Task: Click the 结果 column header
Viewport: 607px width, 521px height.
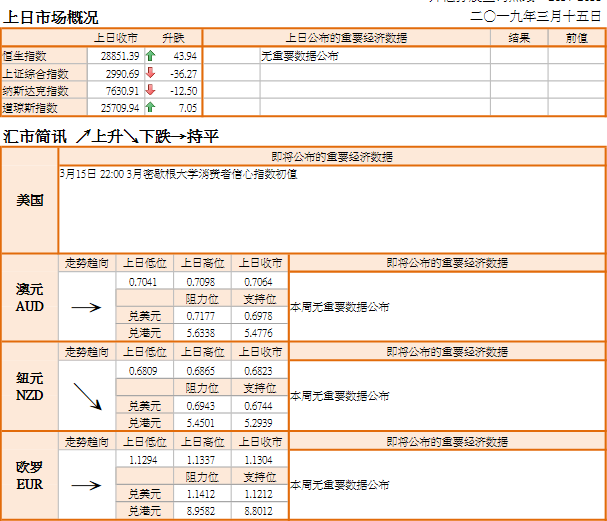Action: point(519,38)
